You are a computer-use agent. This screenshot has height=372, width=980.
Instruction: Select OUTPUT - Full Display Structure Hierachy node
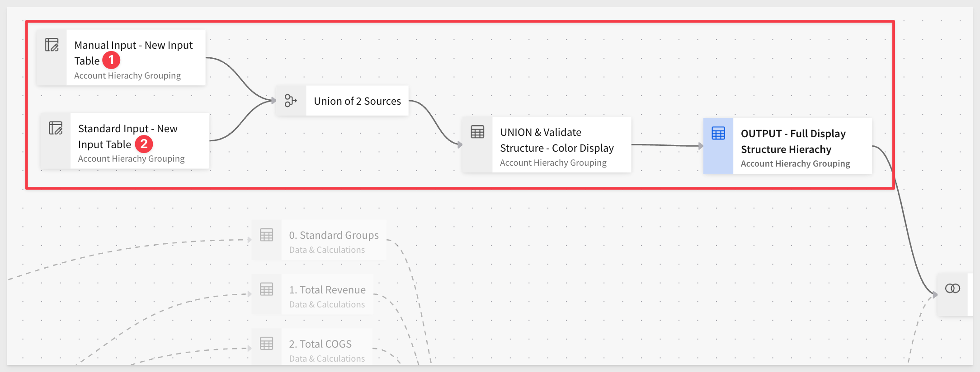coord(787,146)
